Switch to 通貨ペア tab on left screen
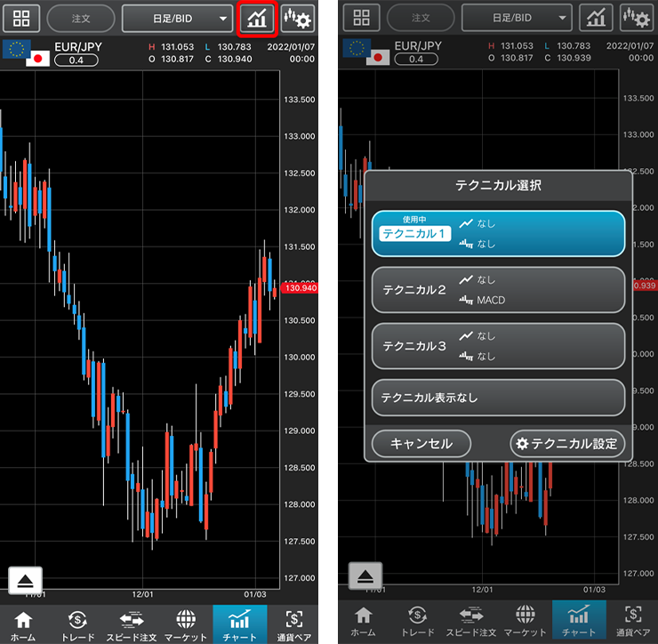Screen dimensions: 658x644 [293, 624]
